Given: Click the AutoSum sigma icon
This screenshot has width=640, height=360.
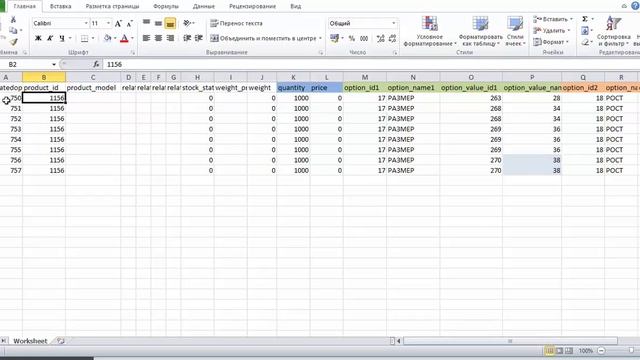Looking at the screenshot, I should click(585, 19).
